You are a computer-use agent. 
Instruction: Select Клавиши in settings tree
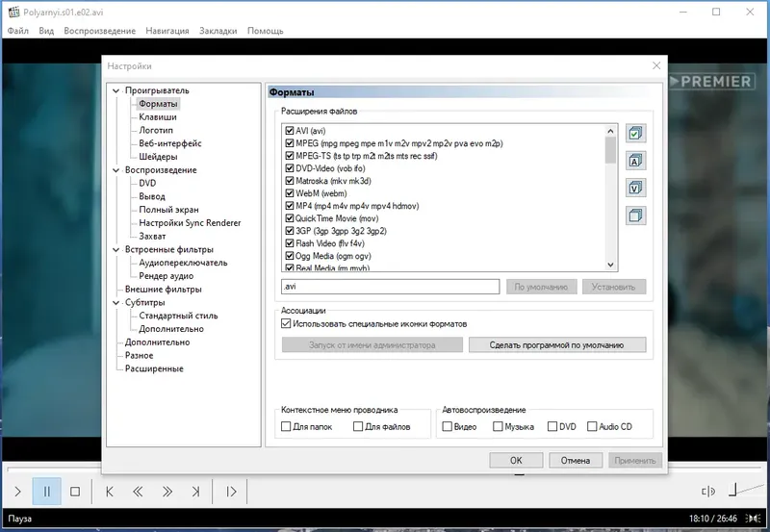158,116
